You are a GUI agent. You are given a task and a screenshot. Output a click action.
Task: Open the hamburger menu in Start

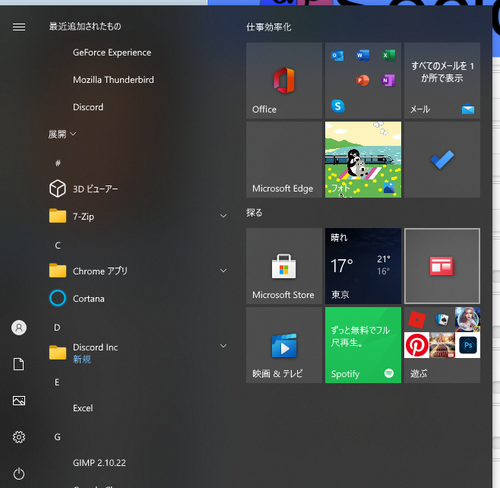(x=19, y=27)
